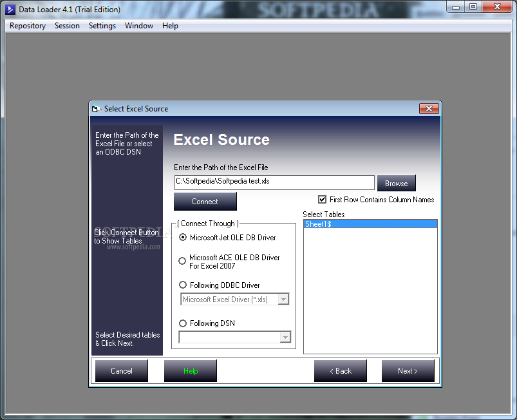517x420 pixels.
Task: Open the Window menu
Action: [x=139, y=26]
